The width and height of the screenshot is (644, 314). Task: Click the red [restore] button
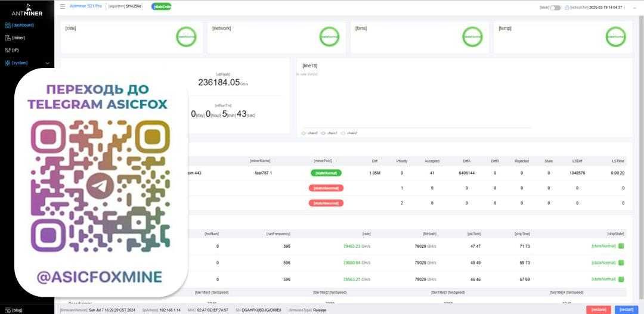click(x=599, y=310)
